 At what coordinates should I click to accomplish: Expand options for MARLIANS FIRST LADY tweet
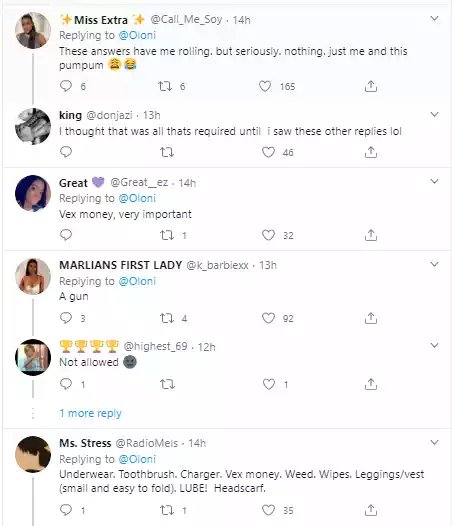coord(435,264)
